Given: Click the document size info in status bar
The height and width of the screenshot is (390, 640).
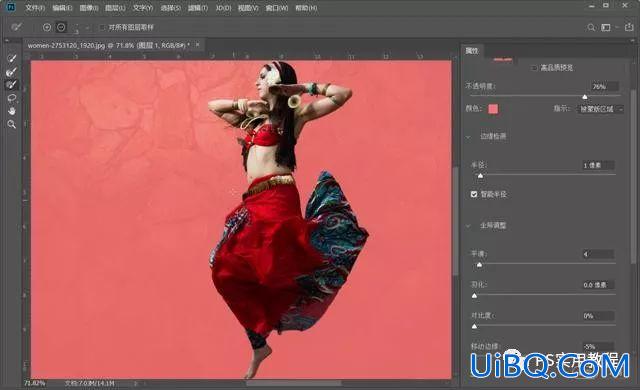Looking at the screenshot, I should pyautogui.click(x=89, y=383).
